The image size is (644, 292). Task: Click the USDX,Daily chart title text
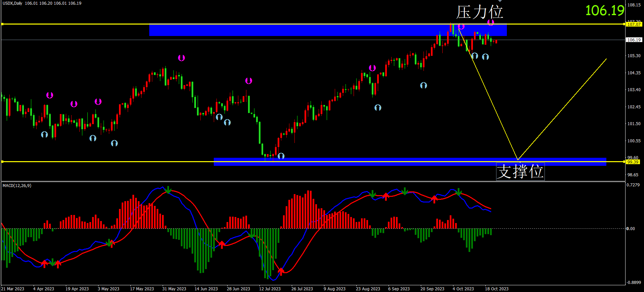pos(12,3)
